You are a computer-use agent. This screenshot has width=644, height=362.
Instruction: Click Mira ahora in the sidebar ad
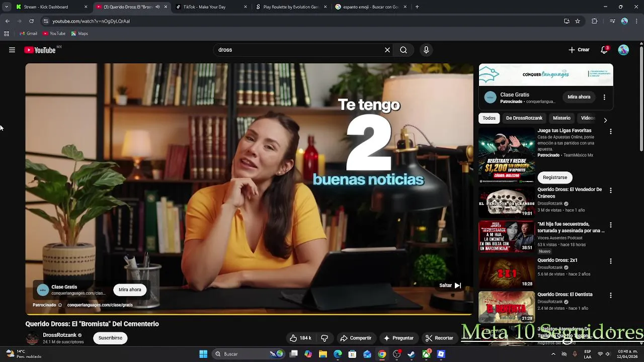point(579,97)
